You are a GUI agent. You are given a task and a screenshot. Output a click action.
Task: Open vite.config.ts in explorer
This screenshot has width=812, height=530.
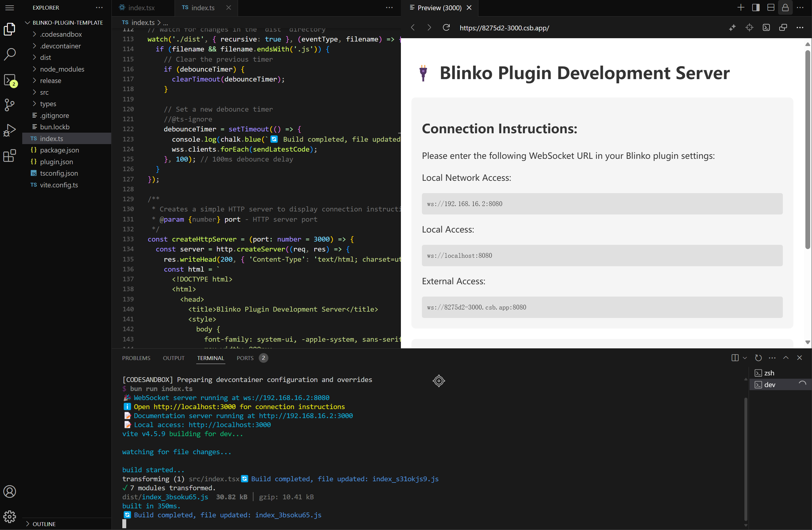tap(66, 185)
